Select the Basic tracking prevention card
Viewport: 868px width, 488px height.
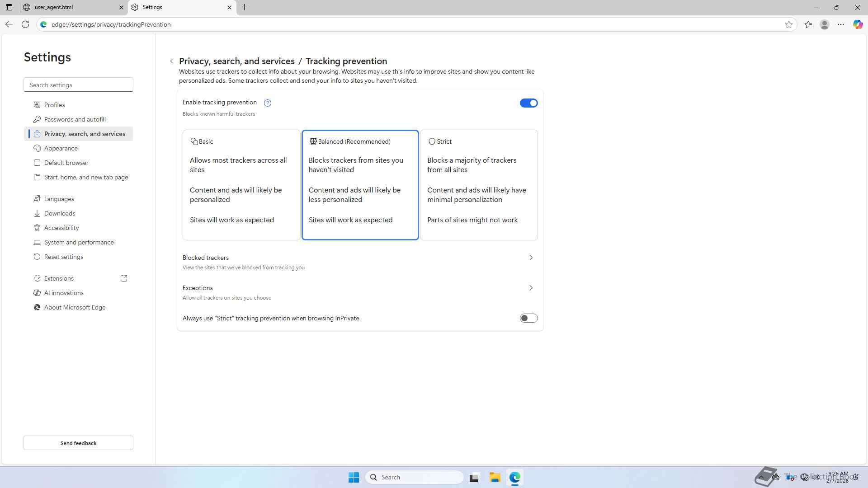tap(241, 185)
